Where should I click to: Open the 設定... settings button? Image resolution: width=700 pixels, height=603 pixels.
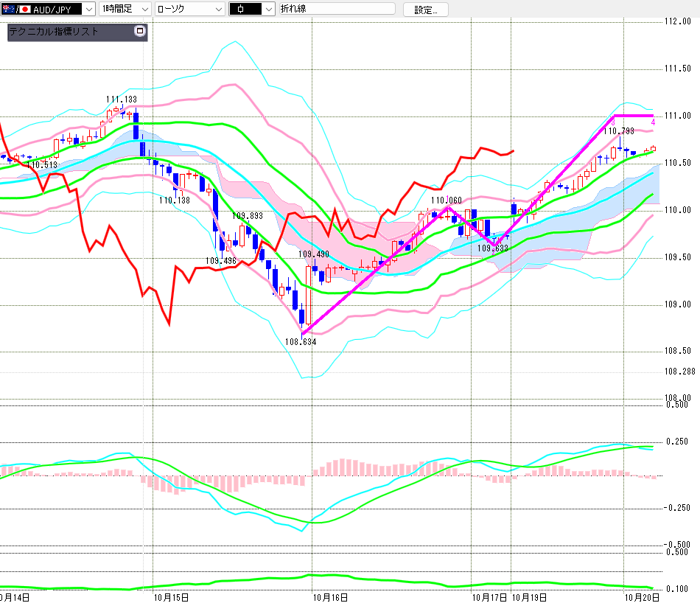425,10
